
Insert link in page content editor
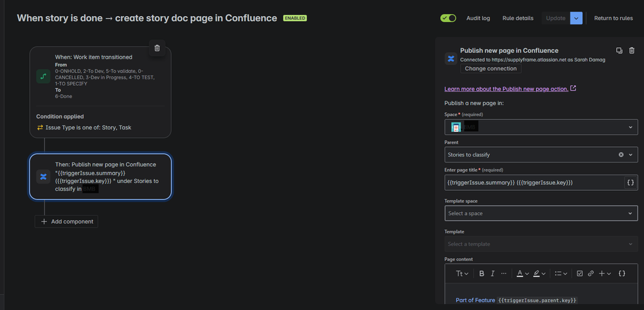(590, 273)
